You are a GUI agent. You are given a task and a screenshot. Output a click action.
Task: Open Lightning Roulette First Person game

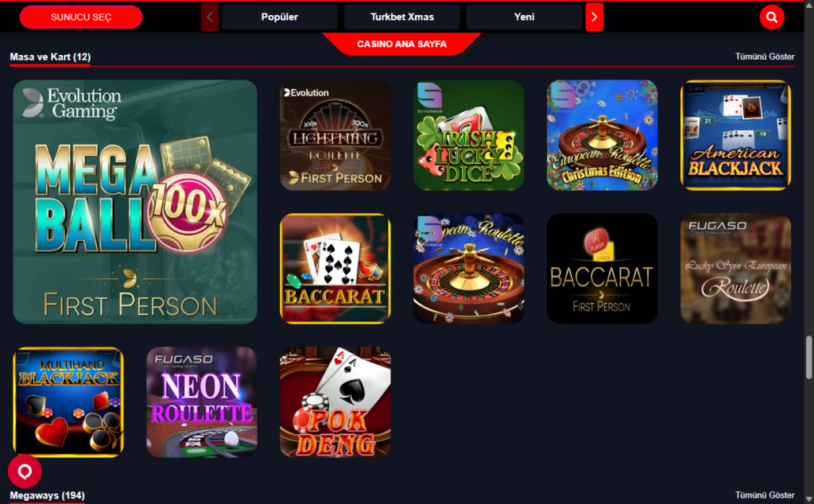335,135
